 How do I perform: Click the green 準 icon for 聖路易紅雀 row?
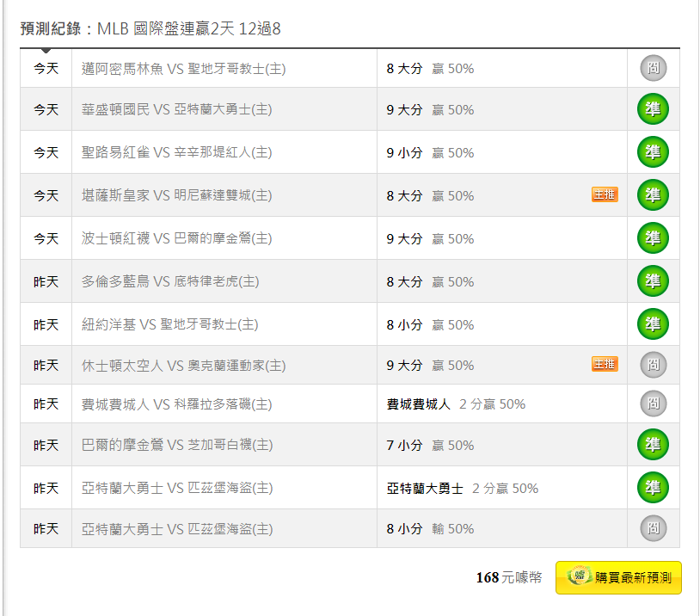(x=653, y=152)
